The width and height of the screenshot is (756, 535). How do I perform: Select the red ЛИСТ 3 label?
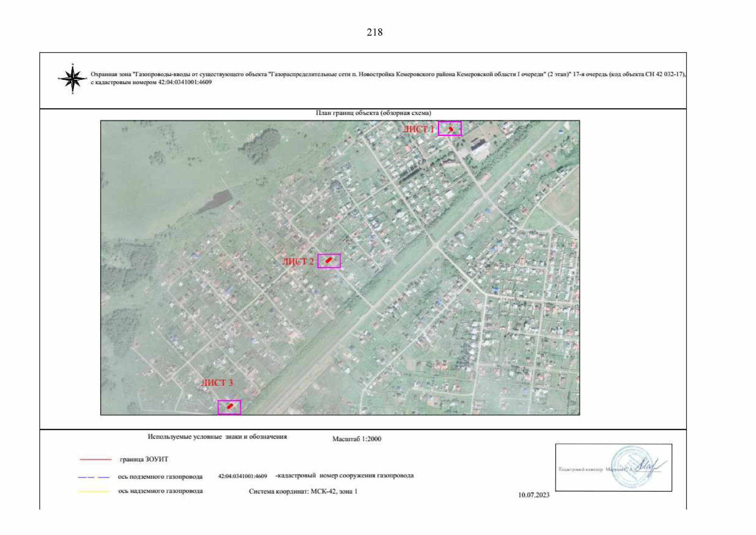coord(217,383)
